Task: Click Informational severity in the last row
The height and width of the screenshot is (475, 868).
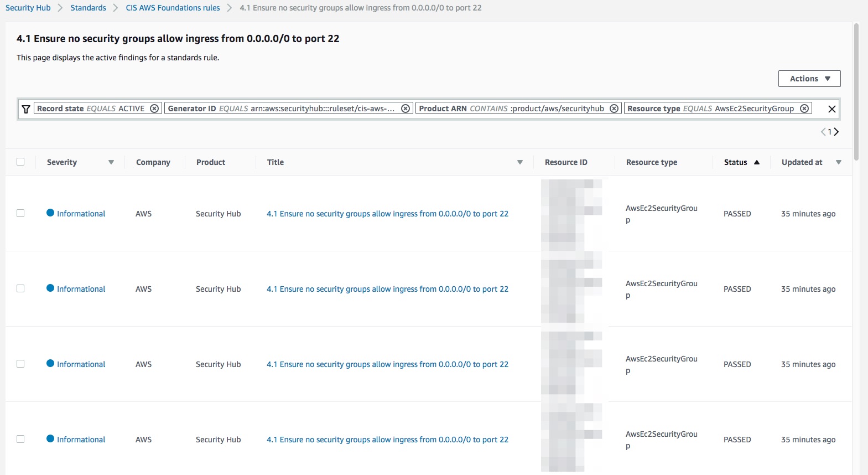Action: point(81,440)
